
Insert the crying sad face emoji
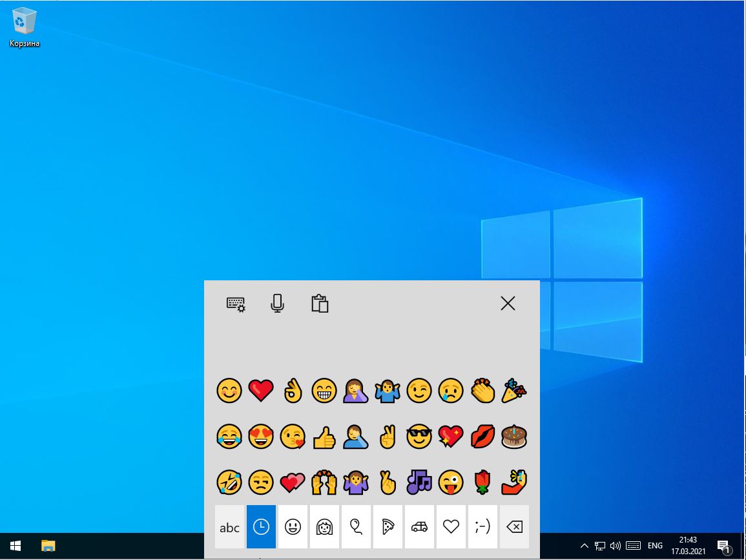[451, 391]
